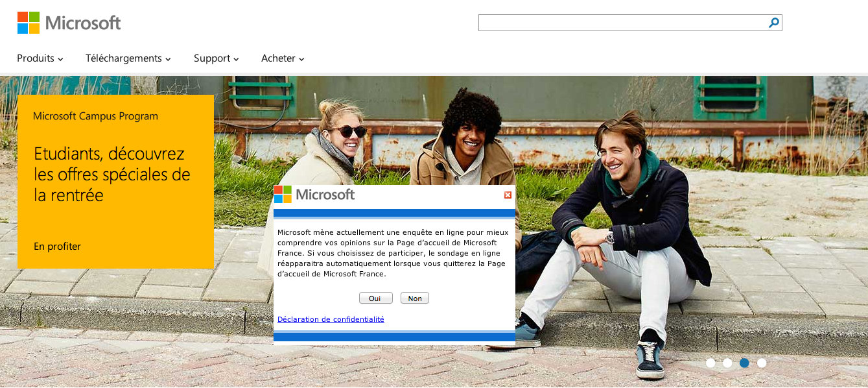Select the second carousel slide dot
868x388 pixels.
tap(727, 363)
